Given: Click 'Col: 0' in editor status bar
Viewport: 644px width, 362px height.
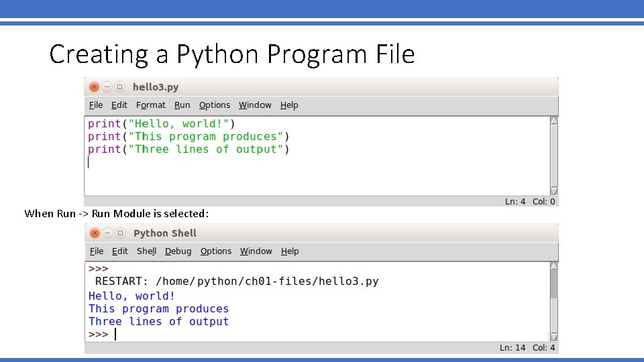Looking at the screenshot, I should (544, 202).
